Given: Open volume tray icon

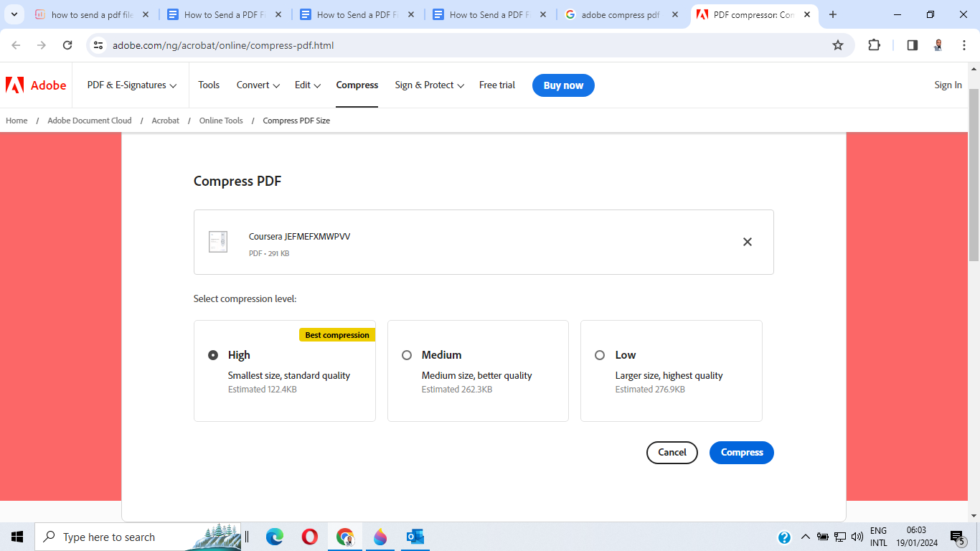Looking at the screenshot, I should click(857, 537).
